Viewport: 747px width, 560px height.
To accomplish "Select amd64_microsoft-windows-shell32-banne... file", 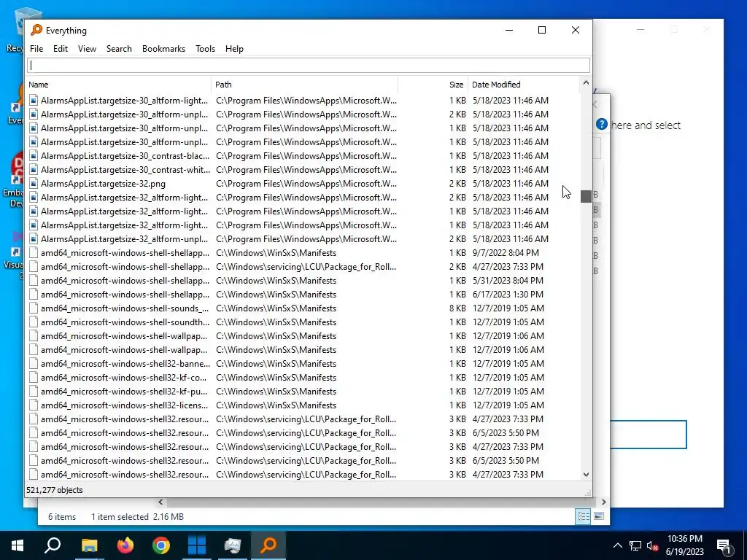I will [125, 364].
